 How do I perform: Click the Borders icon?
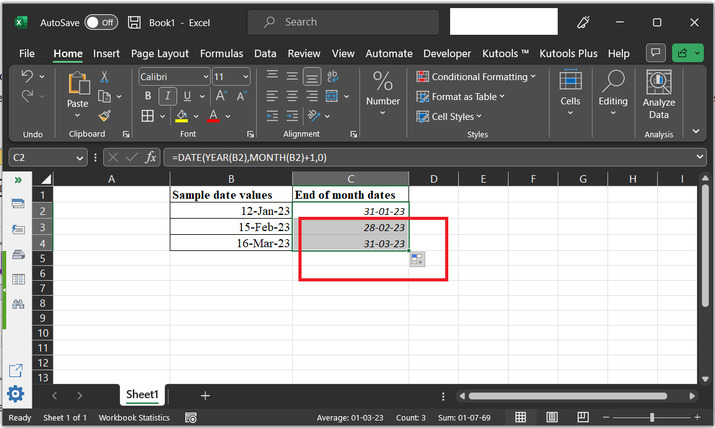(147, 116)
